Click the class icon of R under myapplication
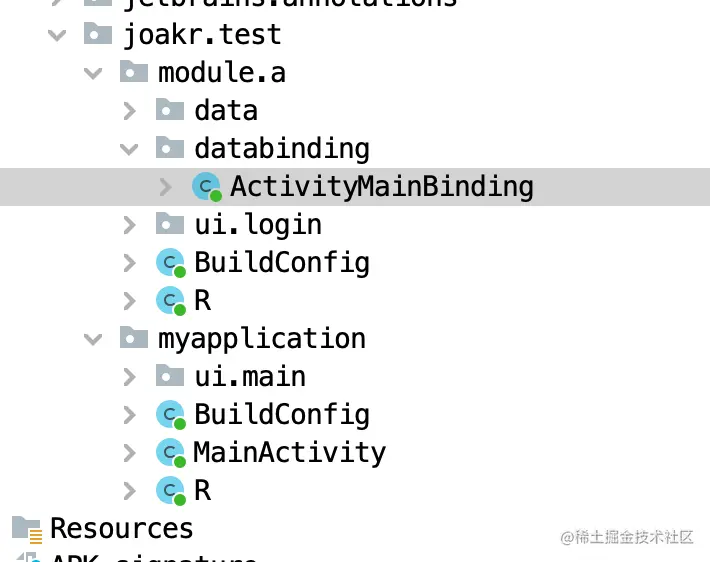The height and width of the screenshot is (562, 710). point(171,490)
